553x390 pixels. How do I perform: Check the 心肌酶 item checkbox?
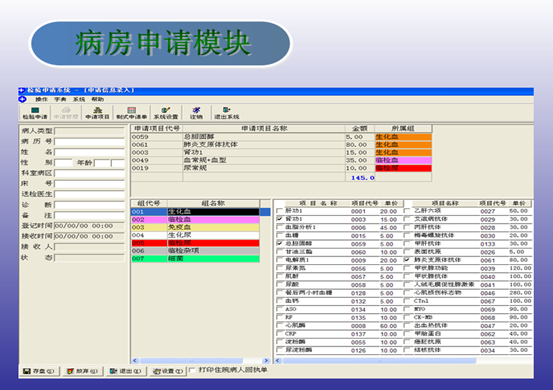[280, 325]
